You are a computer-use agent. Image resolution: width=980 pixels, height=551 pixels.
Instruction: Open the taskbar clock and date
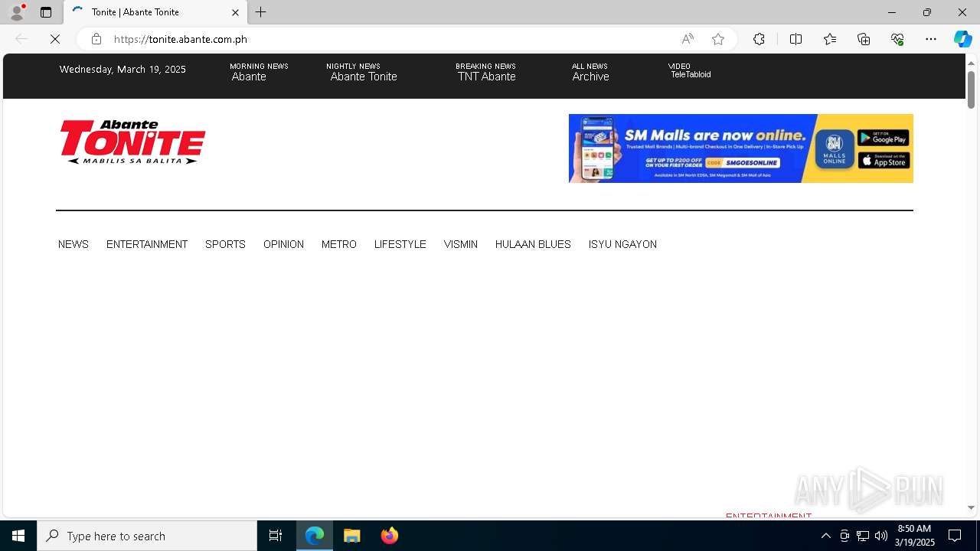pos(915,536)
